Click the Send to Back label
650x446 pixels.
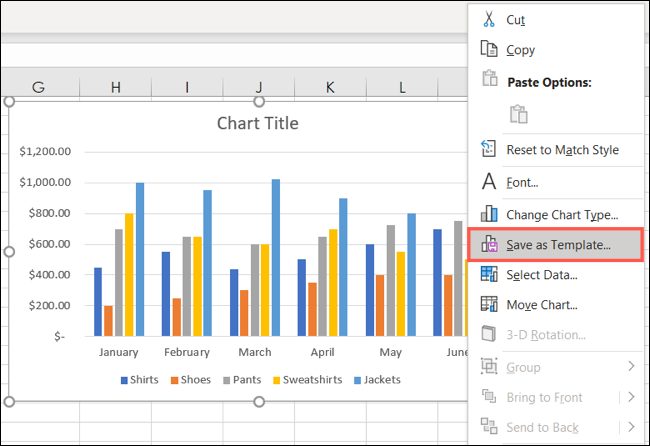[x=542, y=427]
